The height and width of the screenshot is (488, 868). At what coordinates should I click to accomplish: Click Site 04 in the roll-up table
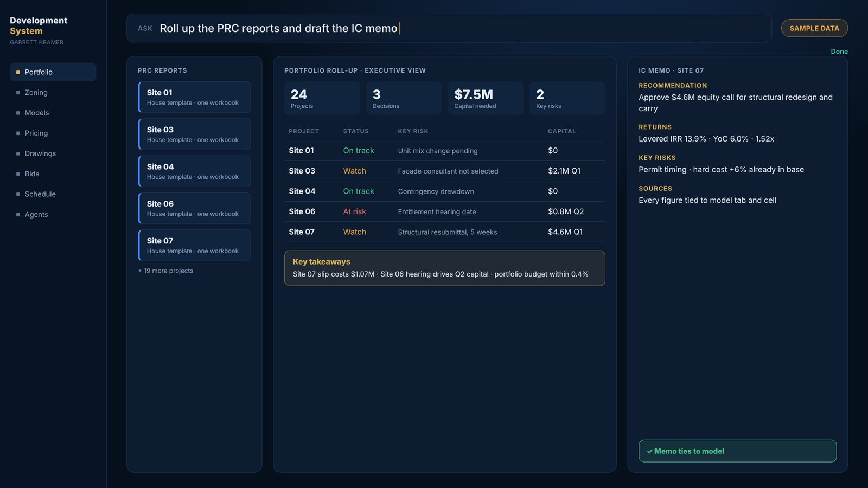[302, 191]
